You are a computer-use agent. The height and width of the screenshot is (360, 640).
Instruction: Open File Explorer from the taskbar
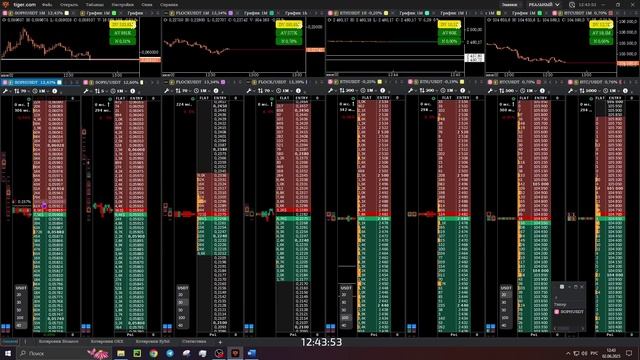[121, 353]
